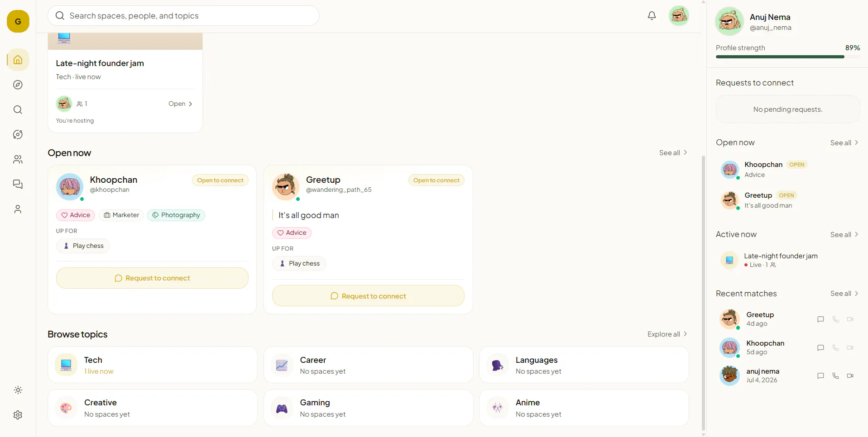Click message icon for Khoopchan match
This screenshot has width=868, height=437.
pyautogui.click(x=820, y=348)
